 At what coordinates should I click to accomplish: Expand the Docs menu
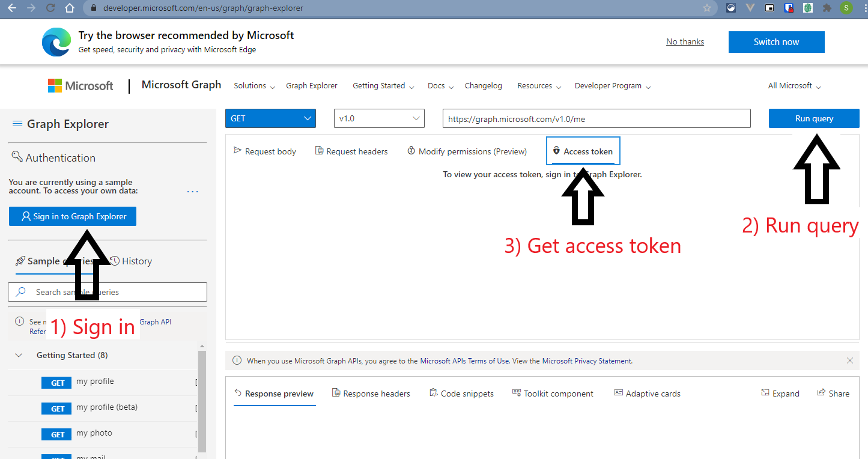pyautogui.click(x=441, y=86)
